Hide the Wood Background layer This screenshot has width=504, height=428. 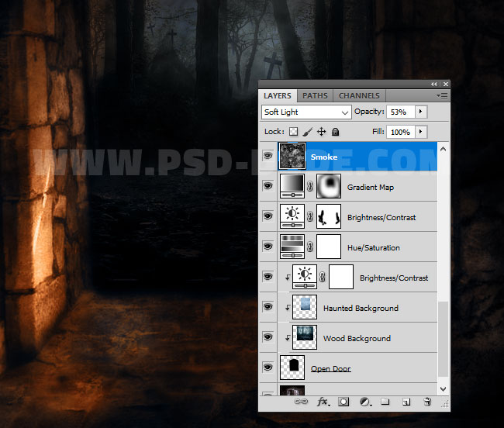click(x=268, y=337)
